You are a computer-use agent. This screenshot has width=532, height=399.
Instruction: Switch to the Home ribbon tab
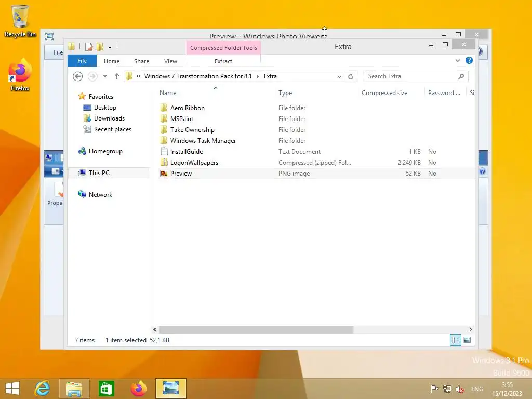111,61
